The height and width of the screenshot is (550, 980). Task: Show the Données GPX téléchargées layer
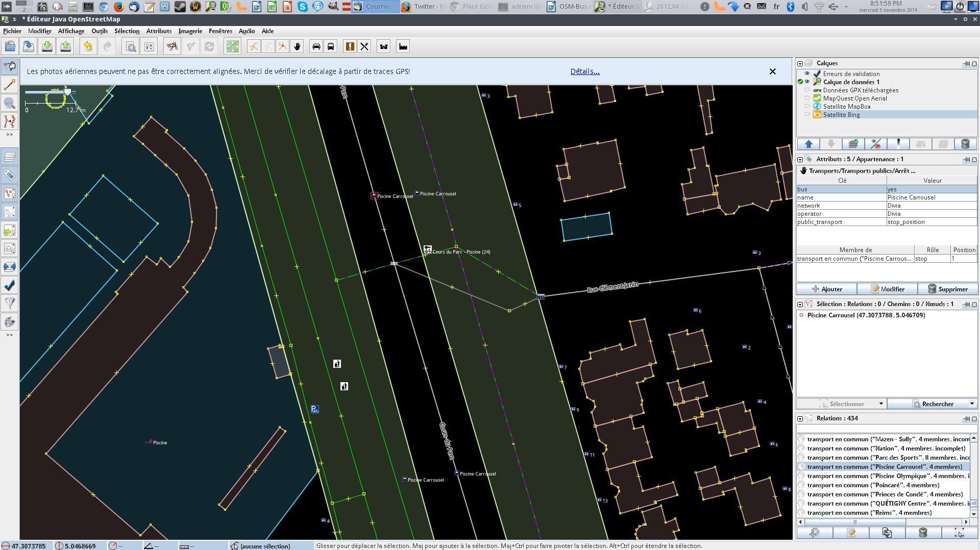pos(807,90)
